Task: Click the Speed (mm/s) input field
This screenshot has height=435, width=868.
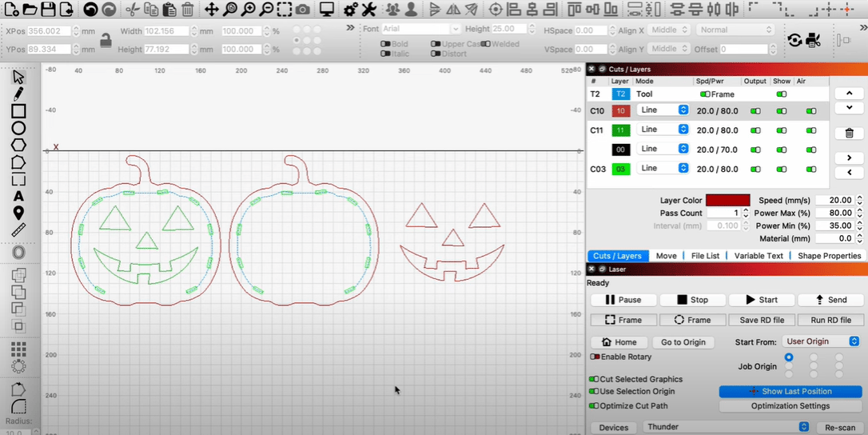Action: (834, 200)
